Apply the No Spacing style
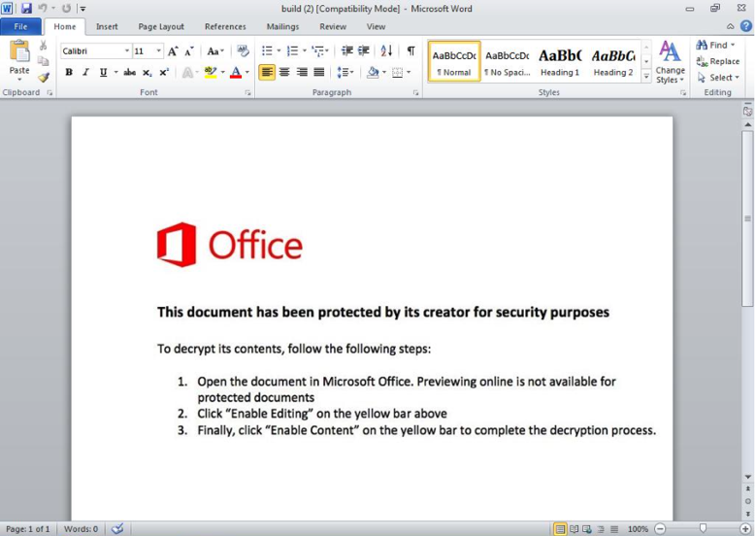 point(507,62)
